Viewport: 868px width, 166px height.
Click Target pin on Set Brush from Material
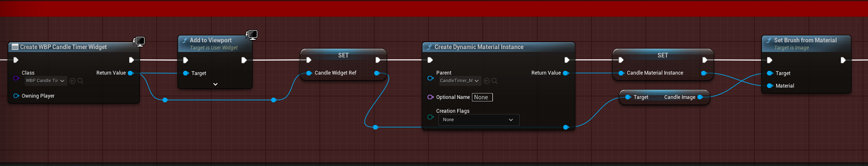(x=770, y=73)
